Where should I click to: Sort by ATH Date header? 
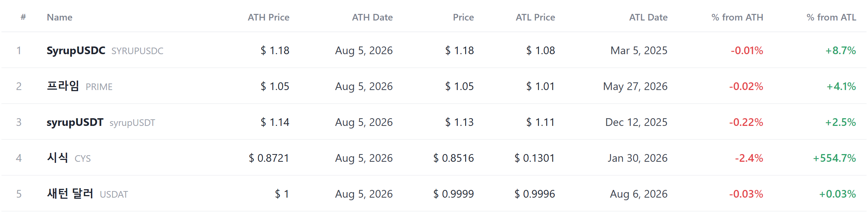pyautogui.click(x=372, y=17)
